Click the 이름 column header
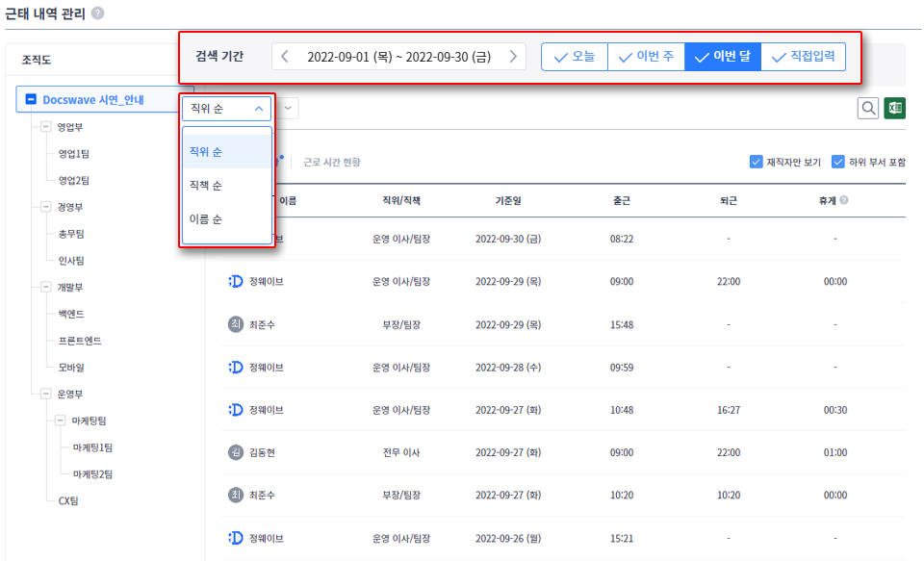 288,200
